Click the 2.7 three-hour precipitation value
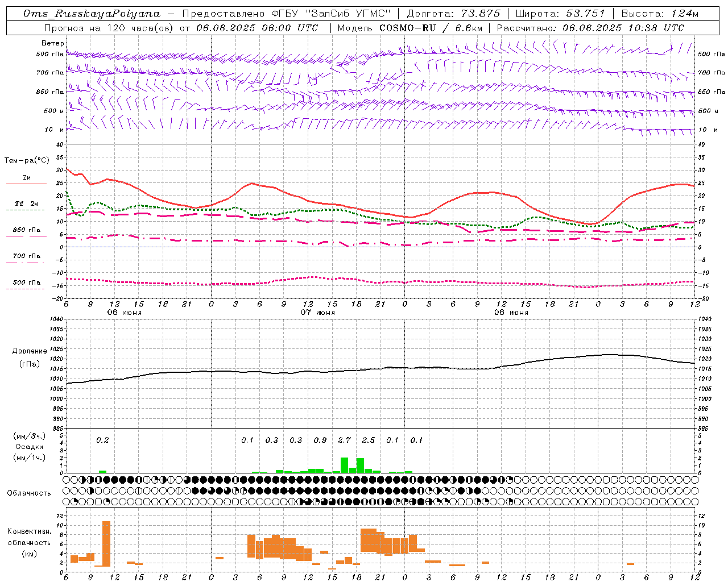The width and height of the screenshot is (728, 582). pyautogui.click(x=344, y=440)
